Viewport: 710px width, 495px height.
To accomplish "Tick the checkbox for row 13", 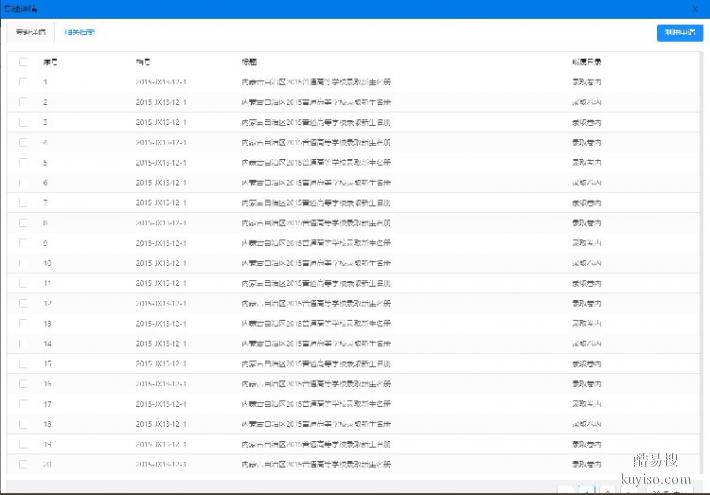I will click(23, 323).
